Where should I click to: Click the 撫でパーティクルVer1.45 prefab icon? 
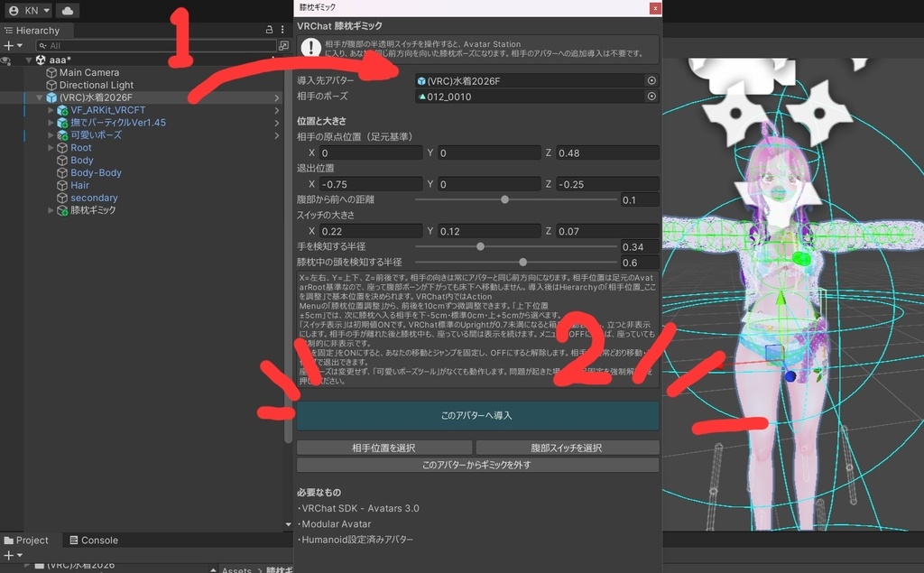point(62,123)
